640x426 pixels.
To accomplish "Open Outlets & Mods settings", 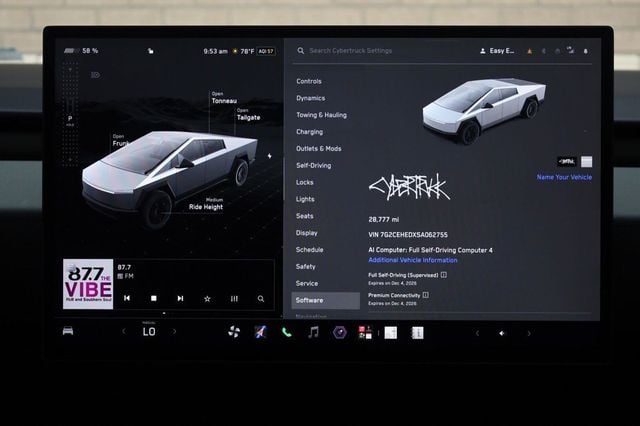I will point(319,149).
